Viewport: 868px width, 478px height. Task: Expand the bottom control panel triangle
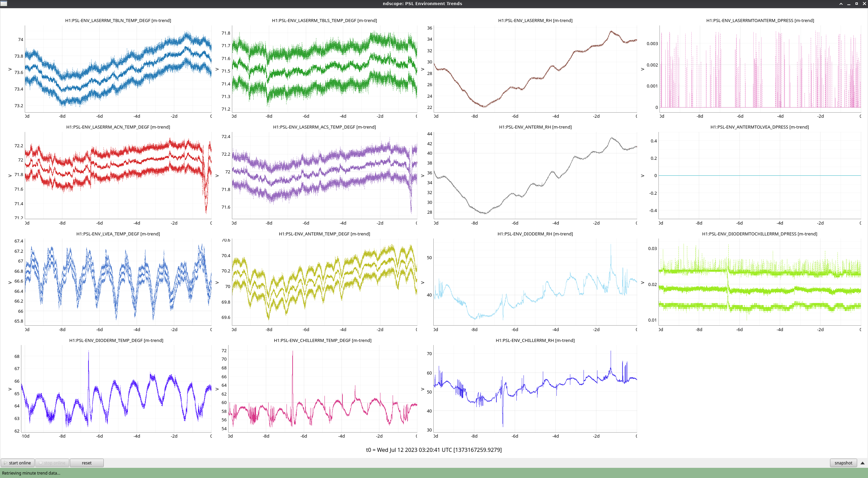[862, 463]
